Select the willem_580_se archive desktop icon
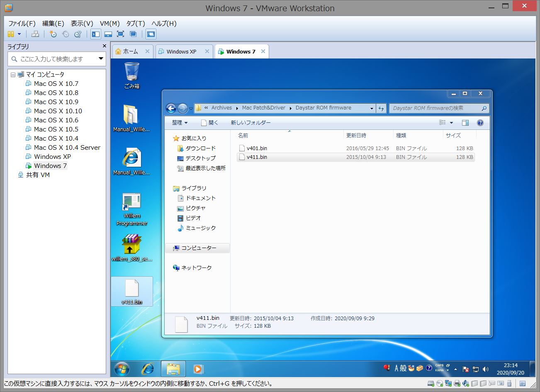This screenshot has height=392, width=540. click(131, 248)
